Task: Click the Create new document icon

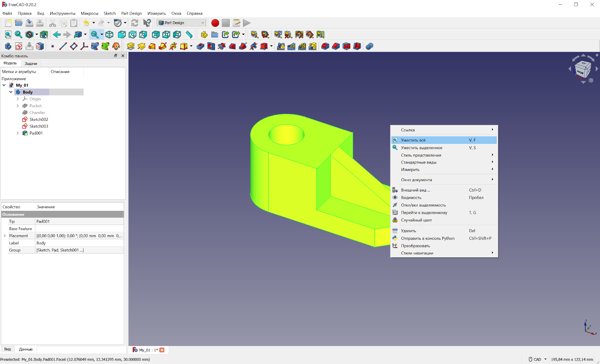Action: click(8, 23)
